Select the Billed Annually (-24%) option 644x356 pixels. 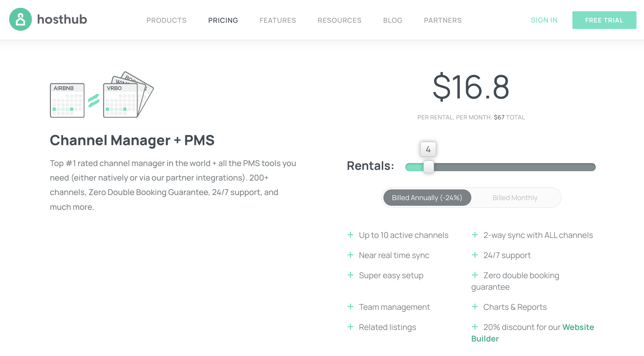pos(427,198)
